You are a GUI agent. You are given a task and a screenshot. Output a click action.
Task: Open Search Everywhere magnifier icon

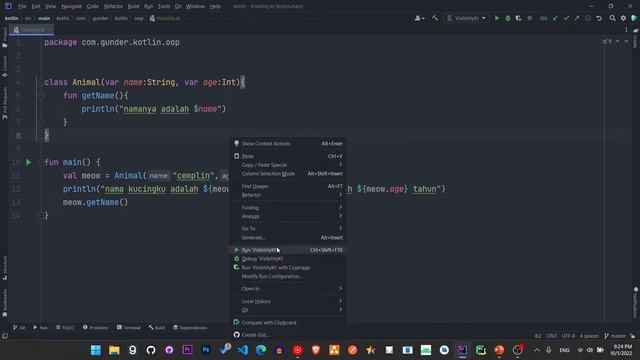pos(612,18)
